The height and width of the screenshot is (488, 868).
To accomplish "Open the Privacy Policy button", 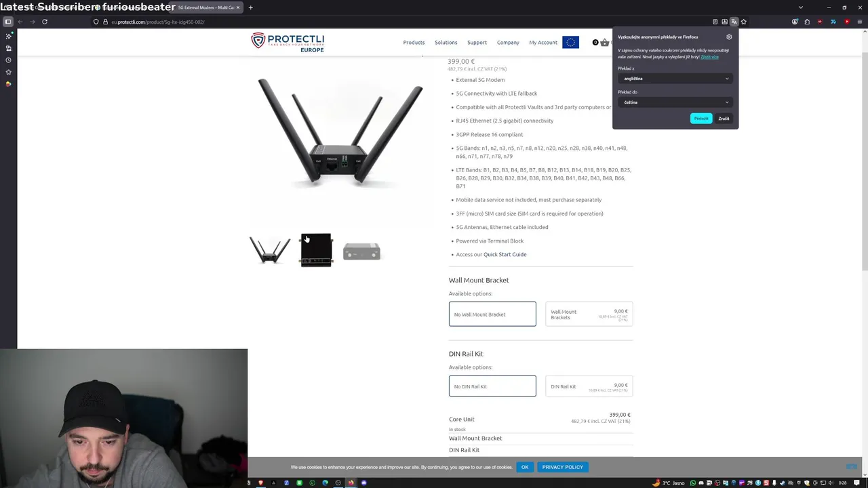I will pos(562,467).
